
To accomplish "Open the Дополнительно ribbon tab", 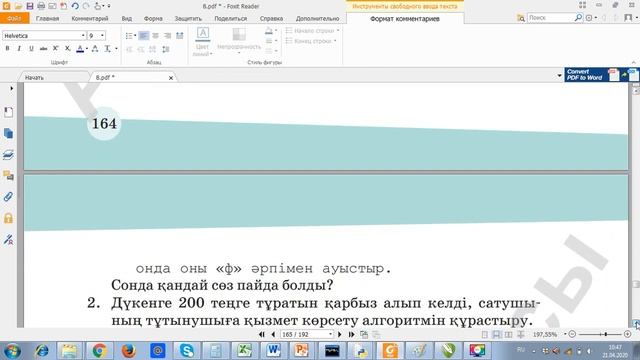I will 318,18.
